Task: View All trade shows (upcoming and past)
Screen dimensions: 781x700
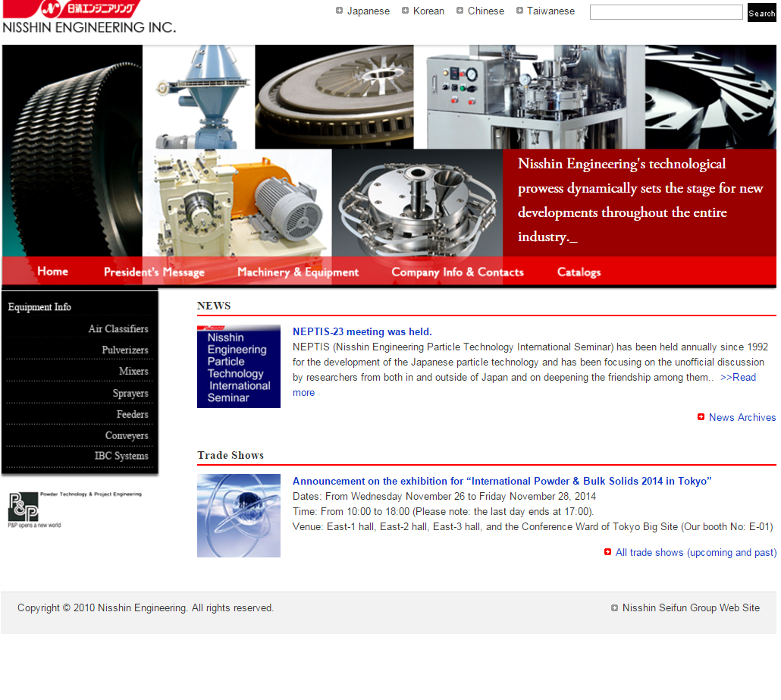Action: tap(696, 553)
